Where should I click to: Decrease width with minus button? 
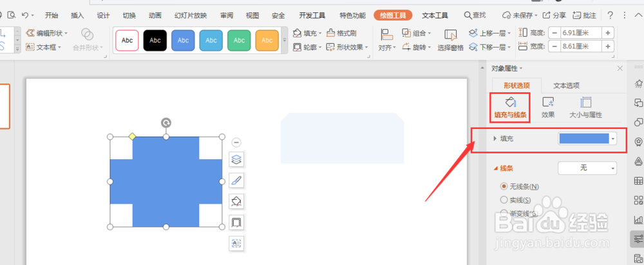pyautogui.click(x=555, y=46)
